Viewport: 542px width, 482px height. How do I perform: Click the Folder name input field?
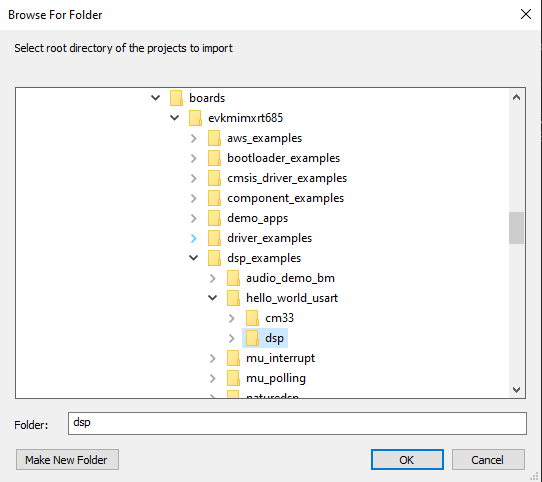pos(297,423)
